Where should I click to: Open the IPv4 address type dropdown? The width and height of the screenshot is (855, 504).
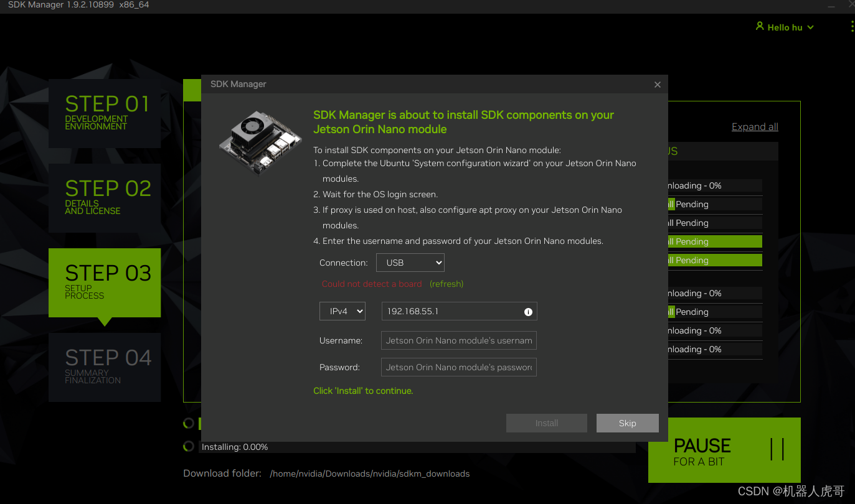(x=342, y=311)
